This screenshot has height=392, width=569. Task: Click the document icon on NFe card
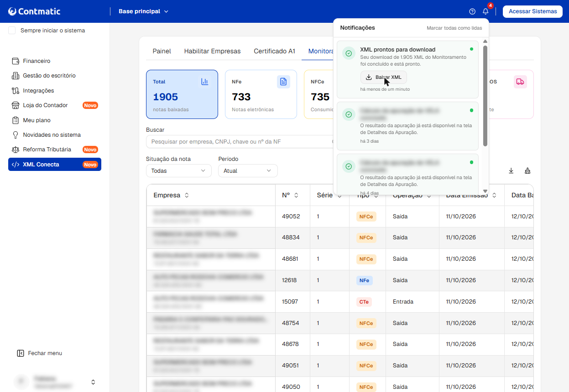point(283,82)
